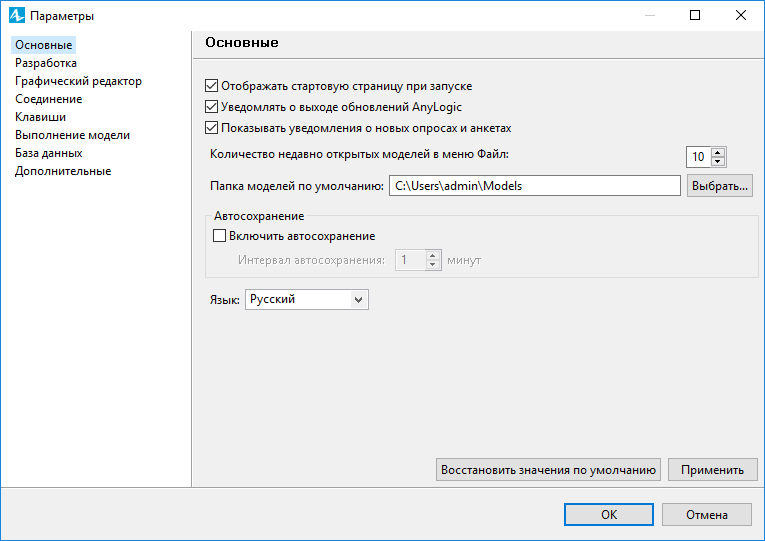Toggle AnyLogic update notifications checkbox
The image size is (765, 541).
[211, 107]
